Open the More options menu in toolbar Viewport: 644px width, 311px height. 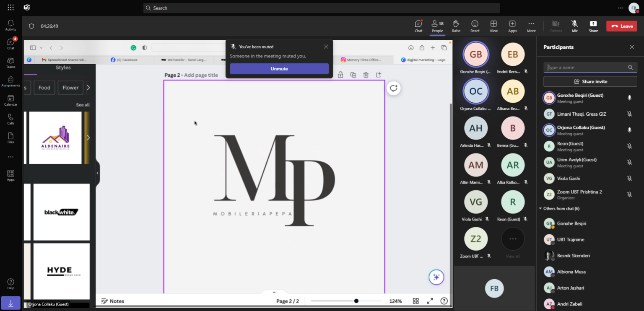coord(531,26)
